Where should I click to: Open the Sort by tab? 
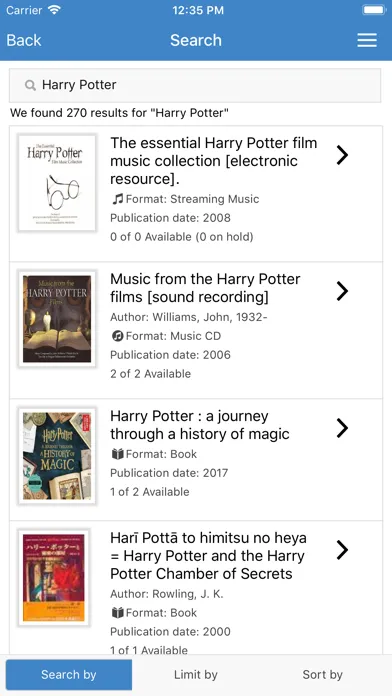click(x=323, y=675)
